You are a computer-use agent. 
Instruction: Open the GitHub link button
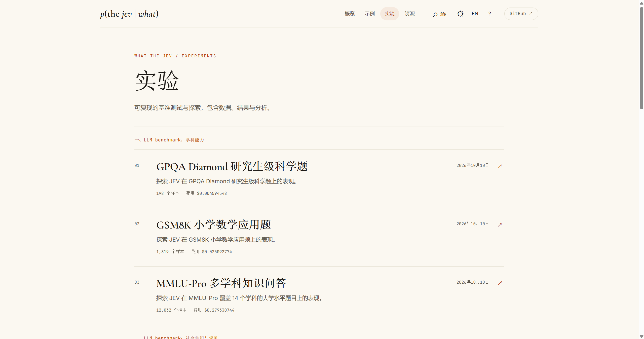coord(521,14)
